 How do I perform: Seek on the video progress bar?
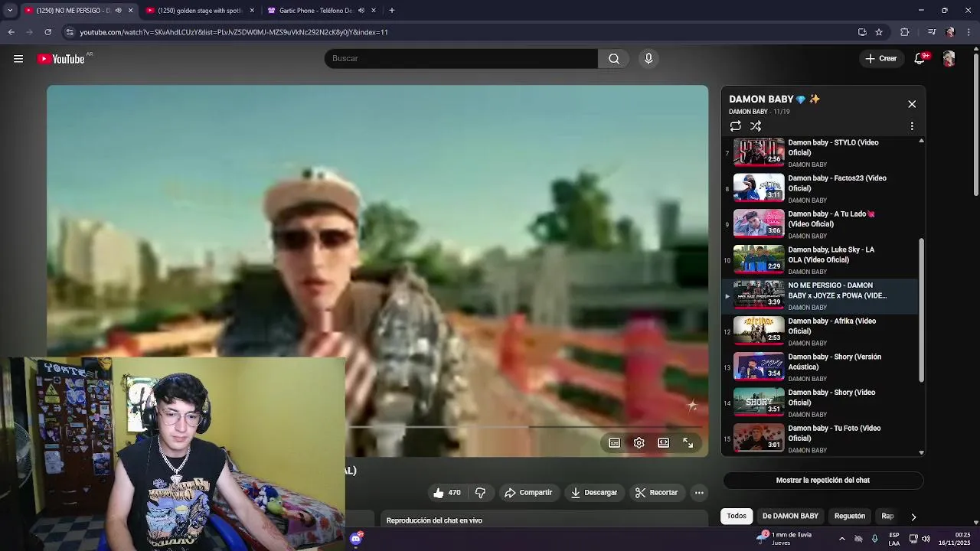click(524, 426)
